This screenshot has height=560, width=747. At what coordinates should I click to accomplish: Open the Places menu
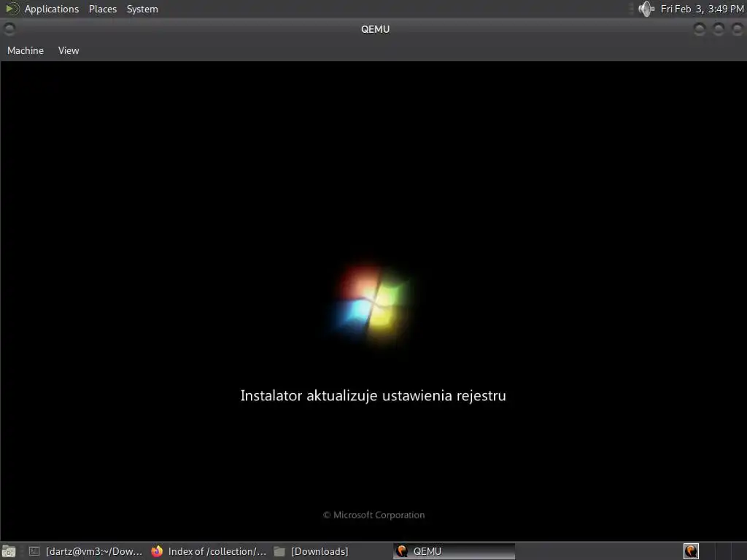(102, 9)
